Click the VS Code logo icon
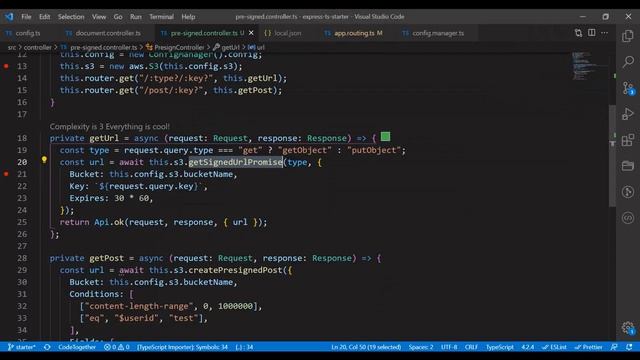640x360 pixels. pyautogui.click(x=9, y=17)
